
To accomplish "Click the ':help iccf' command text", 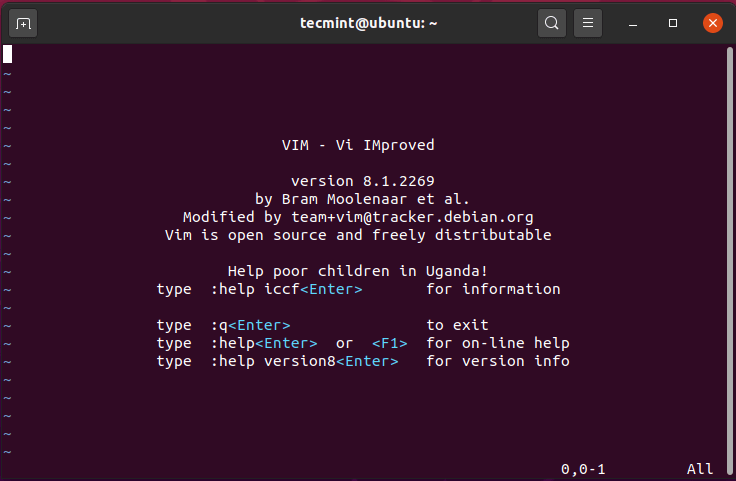I will 255,289.
